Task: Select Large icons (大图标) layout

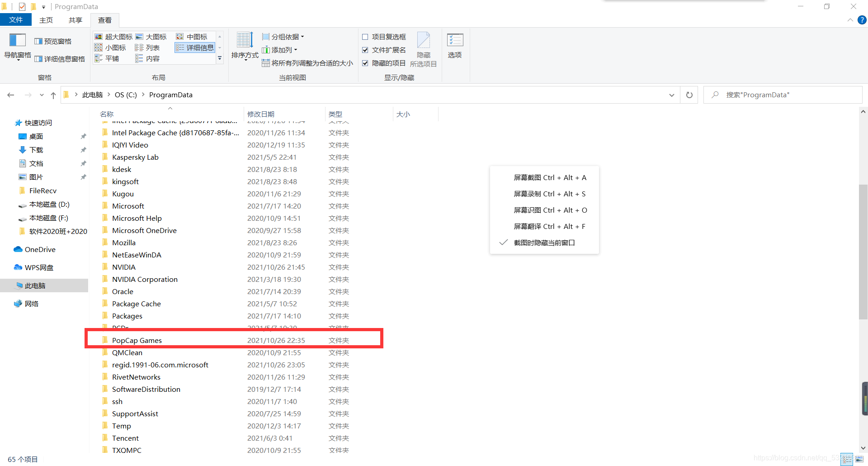Action: point(151,37)
